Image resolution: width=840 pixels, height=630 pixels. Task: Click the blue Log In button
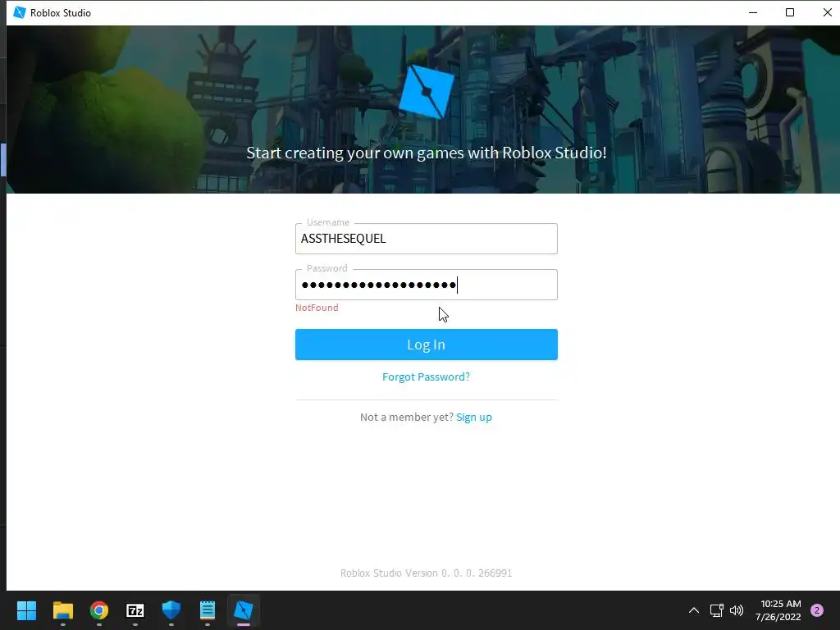426,345
